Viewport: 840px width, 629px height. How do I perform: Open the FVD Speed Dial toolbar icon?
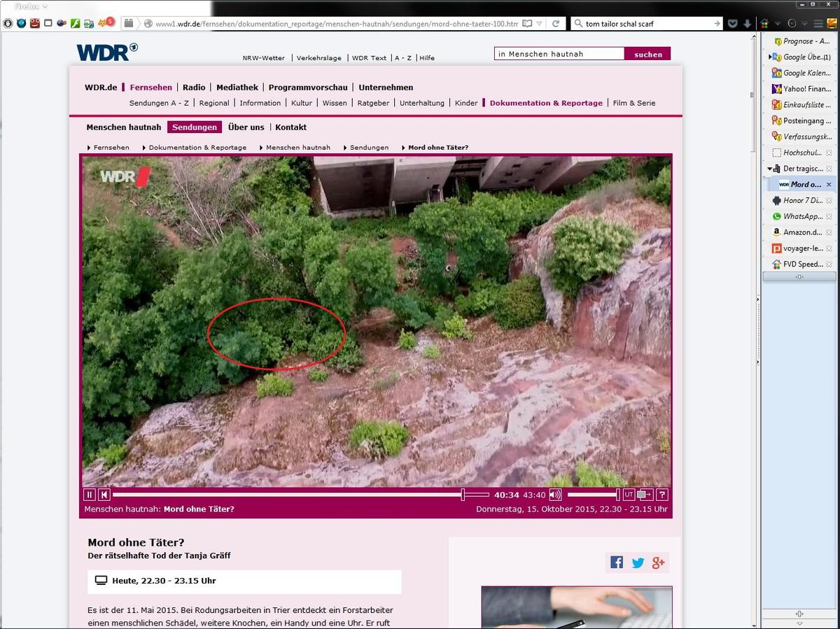pos(764,23)
